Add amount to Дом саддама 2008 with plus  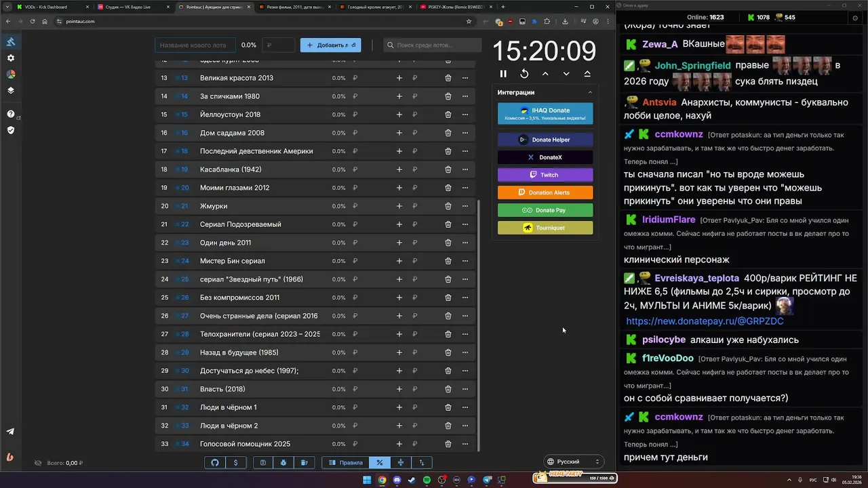point(399,133)
